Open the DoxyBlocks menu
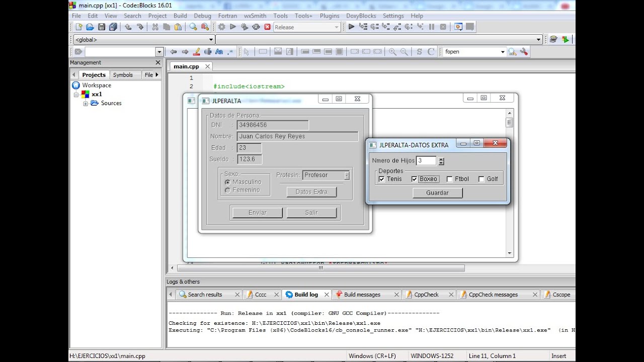Viewport: 644px width, 362px height. 361,16
